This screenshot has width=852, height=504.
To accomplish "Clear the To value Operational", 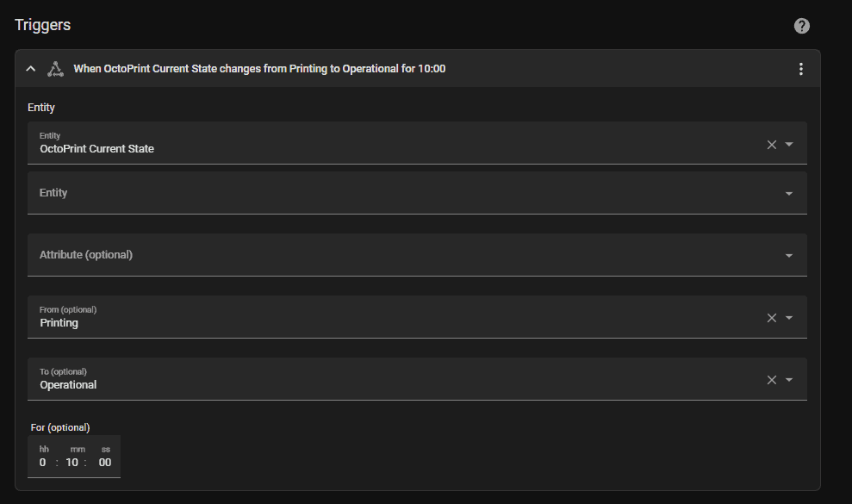I will pyautogui.click(x=772, y=380).
